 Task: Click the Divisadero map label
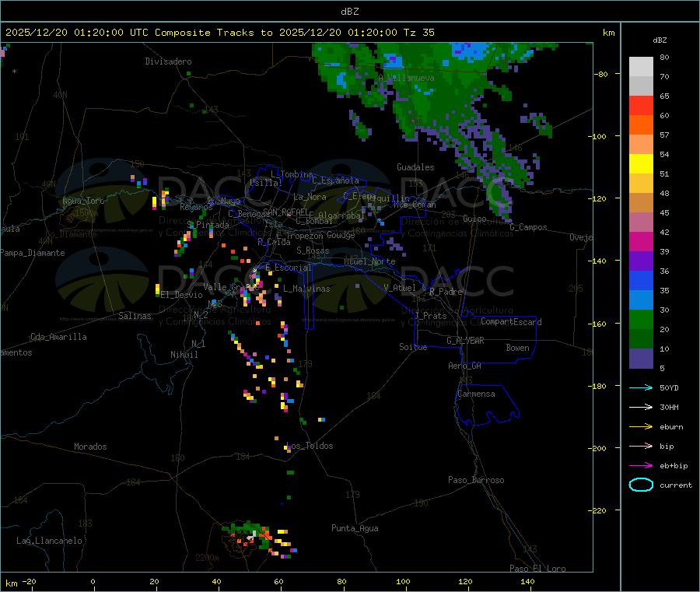pos(168,61)
